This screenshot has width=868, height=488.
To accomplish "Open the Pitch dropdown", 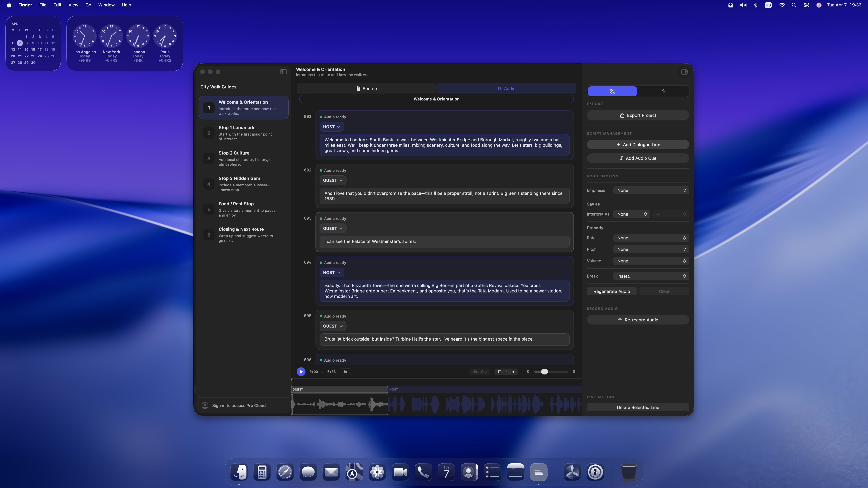I will point(651,249).
